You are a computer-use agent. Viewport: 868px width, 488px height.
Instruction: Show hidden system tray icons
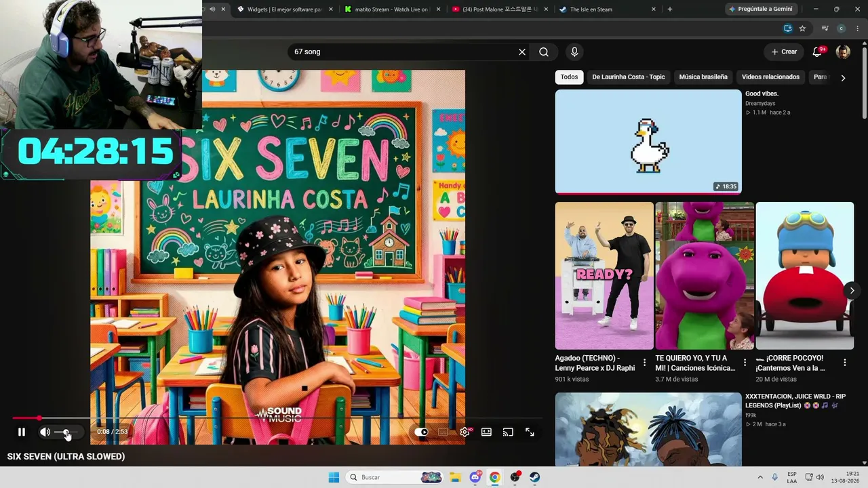pyautogui.click(x=760, y=477)
